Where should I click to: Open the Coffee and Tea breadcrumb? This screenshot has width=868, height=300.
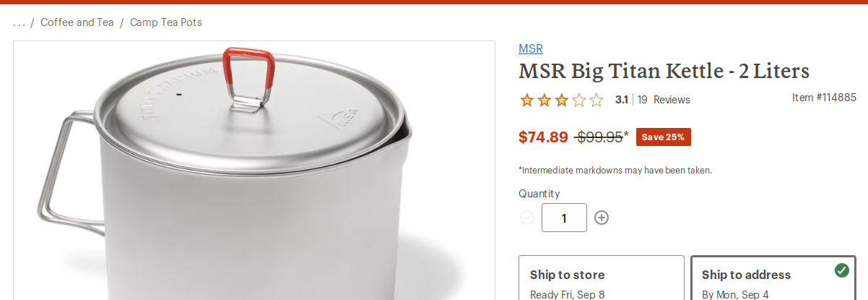tap(77, 22)
